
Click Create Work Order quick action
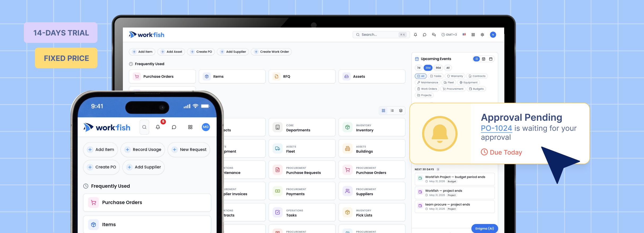271,52
